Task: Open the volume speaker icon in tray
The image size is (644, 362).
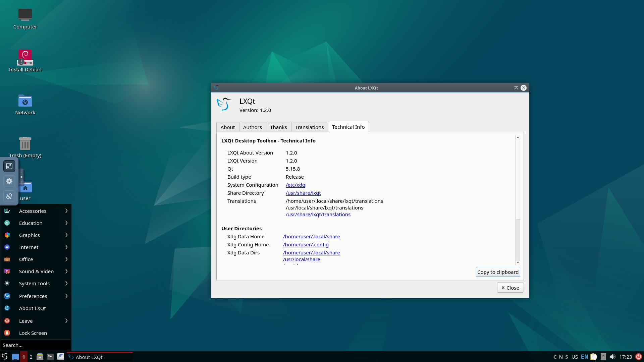Action: tap(612, 357)
